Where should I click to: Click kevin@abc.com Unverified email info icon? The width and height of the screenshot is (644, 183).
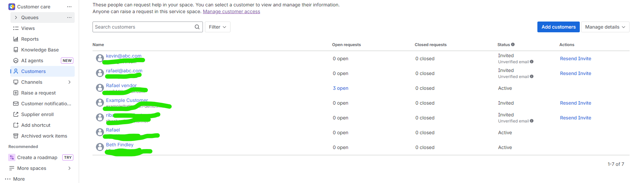tap(532, 62)
